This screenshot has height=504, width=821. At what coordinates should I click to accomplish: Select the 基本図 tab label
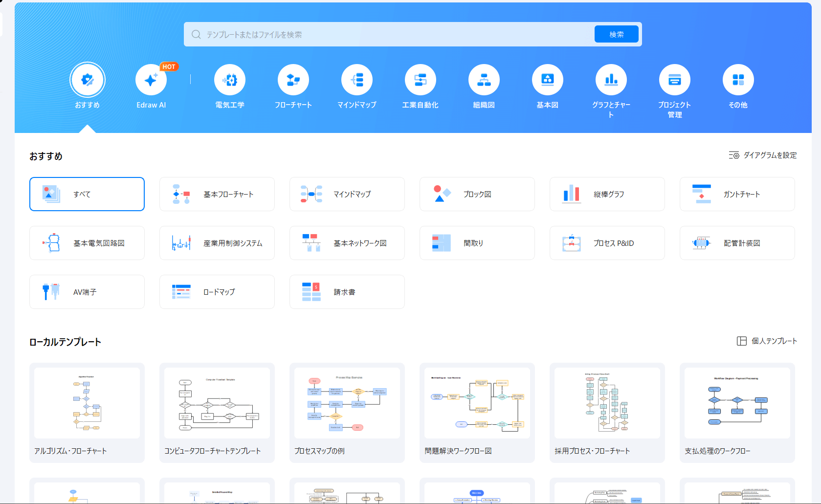[548, 105]
